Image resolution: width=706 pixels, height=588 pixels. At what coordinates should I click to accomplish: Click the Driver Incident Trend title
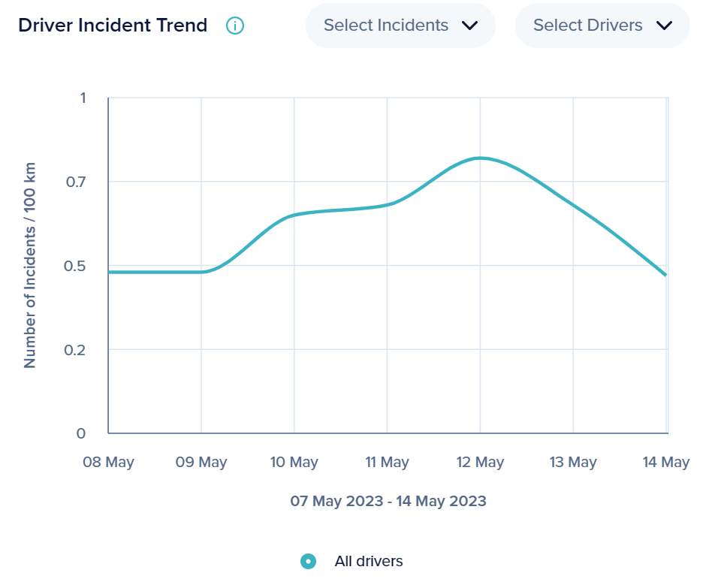(113, 26)
